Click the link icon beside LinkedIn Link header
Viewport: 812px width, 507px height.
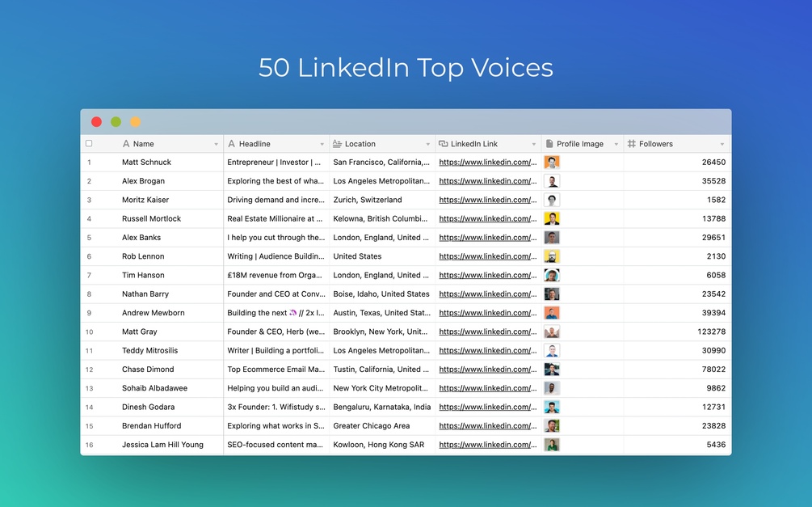point(444,144)
